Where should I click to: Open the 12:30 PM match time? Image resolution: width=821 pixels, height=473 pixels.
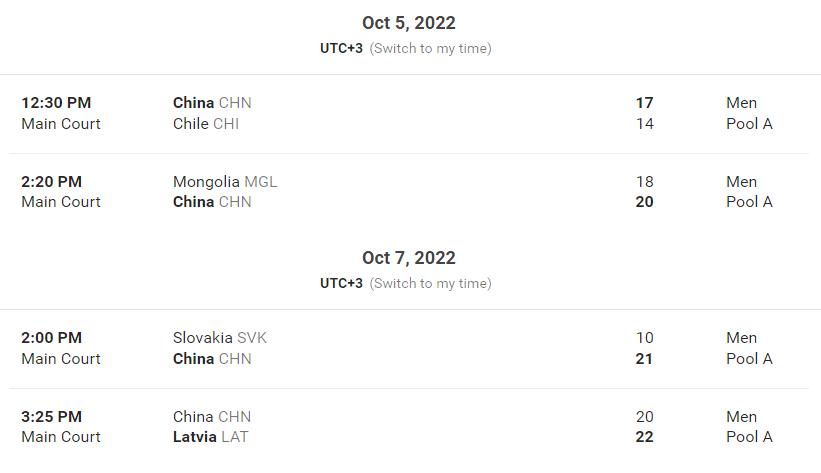click(56, 103)
